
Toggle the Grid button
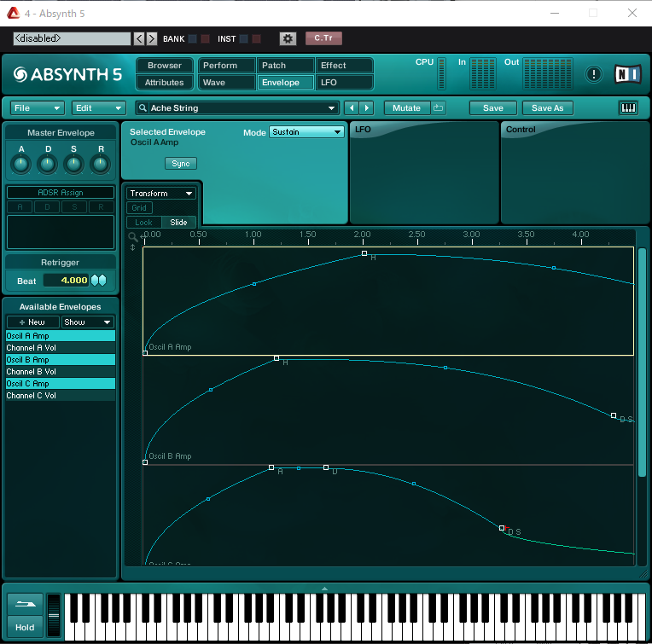139,208
